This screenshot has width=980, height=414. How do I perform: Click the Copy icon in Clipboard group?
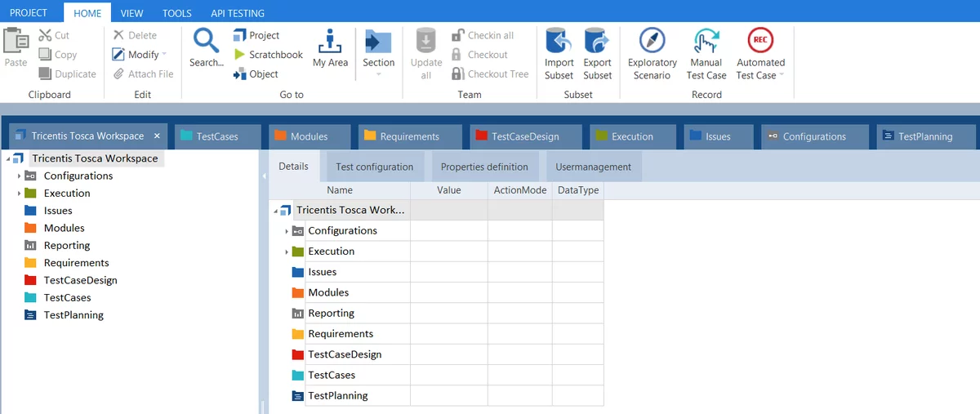45,55
